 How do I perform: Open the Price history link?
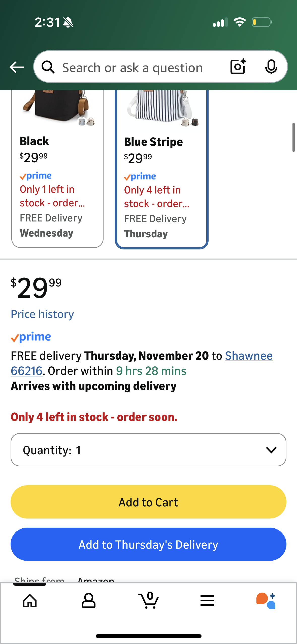[x=42, y=314]
